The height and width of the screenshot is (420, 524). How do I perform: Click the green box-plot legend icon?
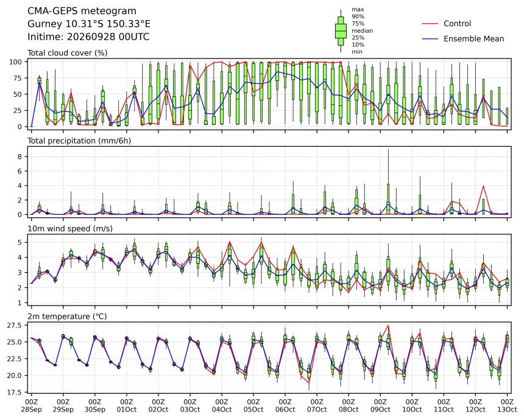pos(341,30)
